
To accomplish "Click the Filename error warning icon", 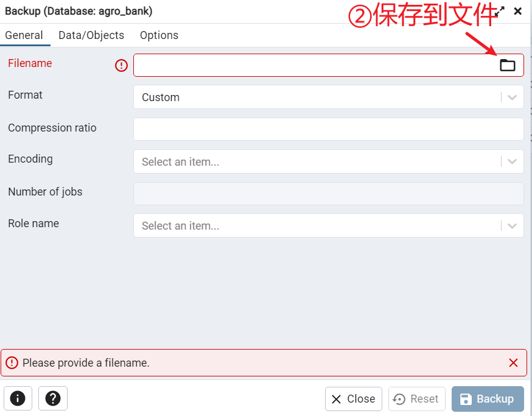I will (x=121, y=65).
